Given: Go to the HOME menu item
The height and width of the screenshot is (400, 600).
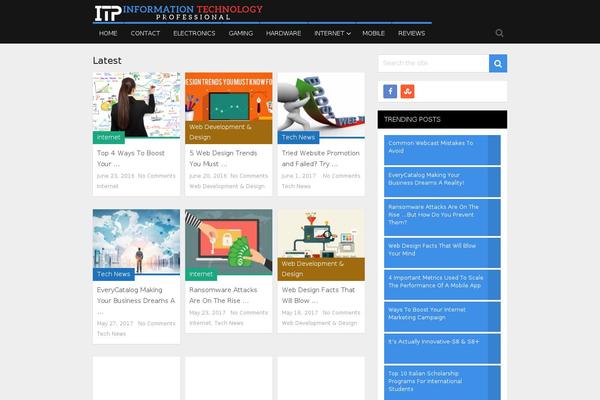Looking at the screenshot, I should pyautogui.click(x=108, y=33).
